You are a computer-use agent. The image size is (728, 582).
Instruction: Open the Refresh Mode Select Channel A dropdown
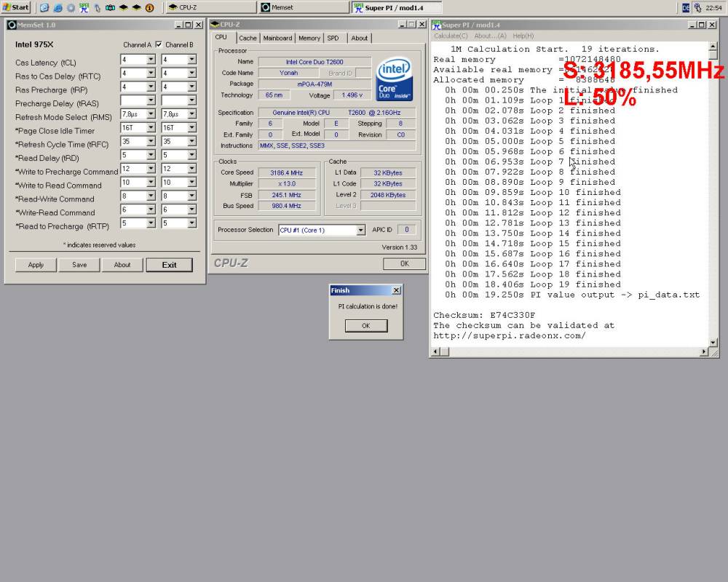pyautogui.click(x=151, y=113)
